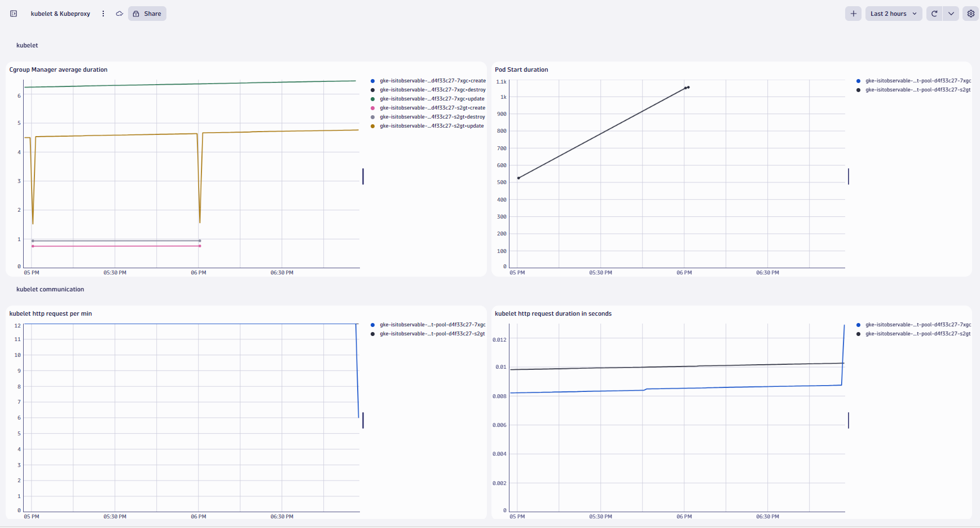Refresh the dashboard data
980x528 pixels.
[x=934, y=14]
